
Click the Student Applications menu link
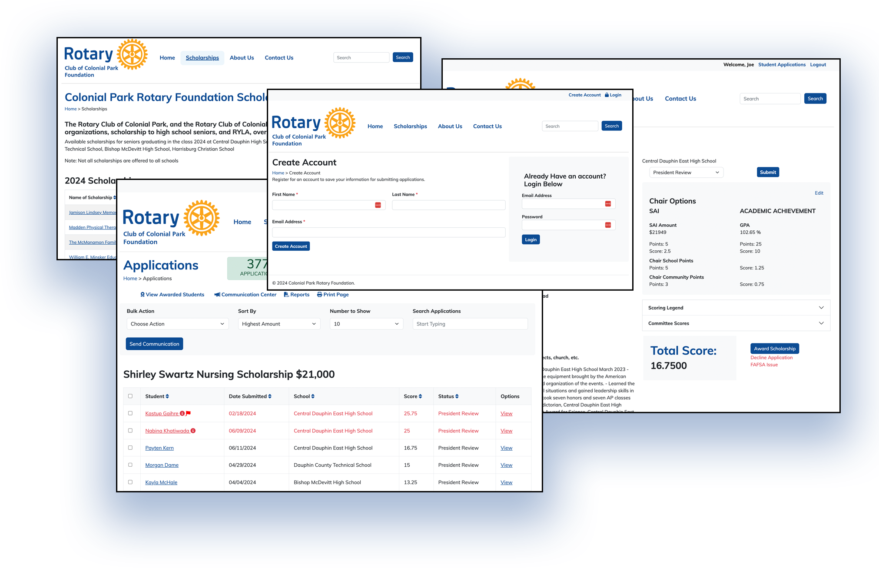[782, 63]
